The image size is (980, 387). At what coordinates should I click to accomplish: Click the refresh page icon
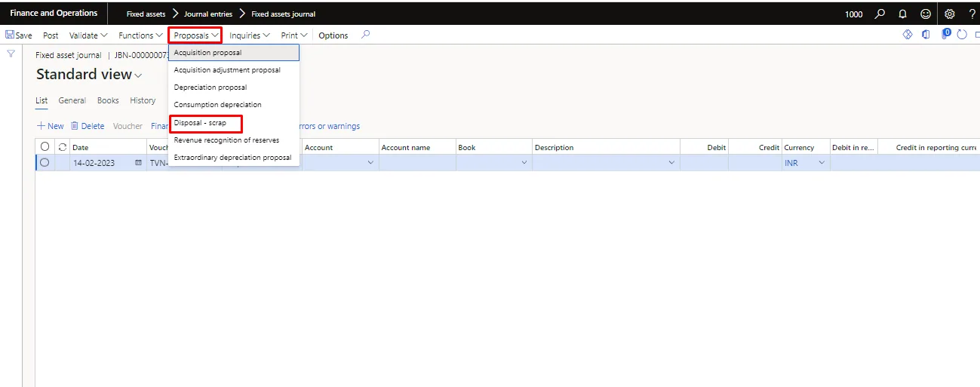coord(962,35)
